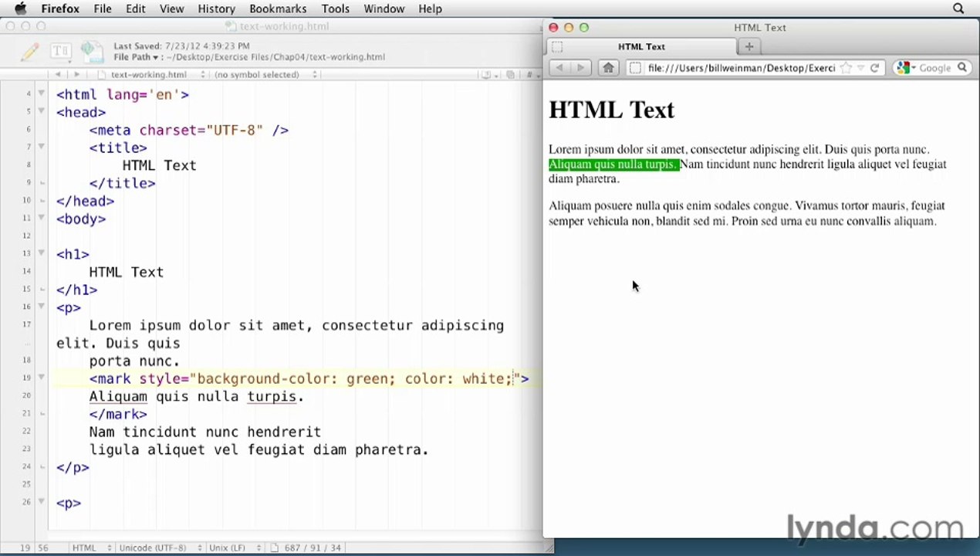Fold the title tag at line 7
The height and width of the screenshot is (556, 980).
point(42,147)
